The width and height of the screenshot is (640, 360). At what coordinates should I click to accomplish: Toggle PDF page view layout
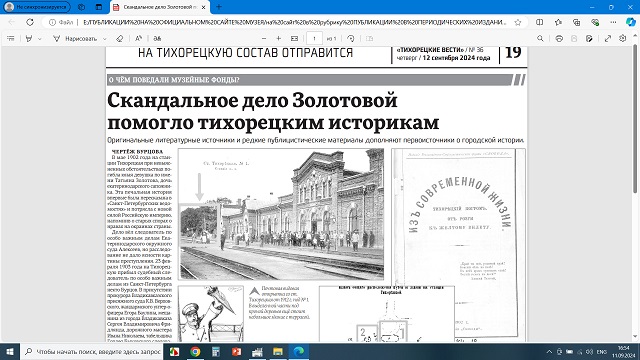[x=369, y=38]
